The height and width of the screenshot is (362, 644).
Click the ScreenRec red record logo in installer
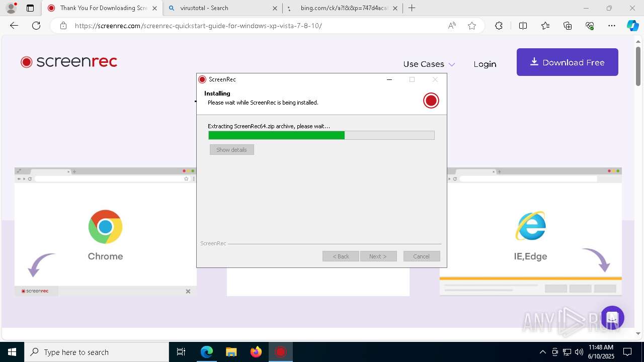coord(431,101)
